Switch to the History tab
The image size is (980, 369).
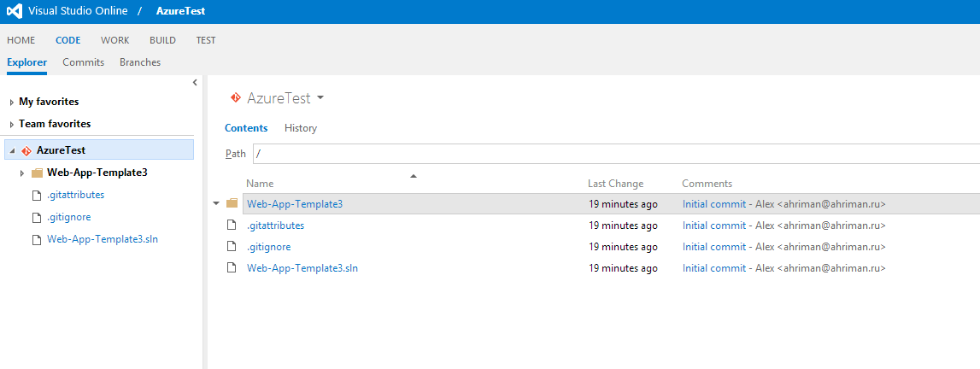point(301,128)
